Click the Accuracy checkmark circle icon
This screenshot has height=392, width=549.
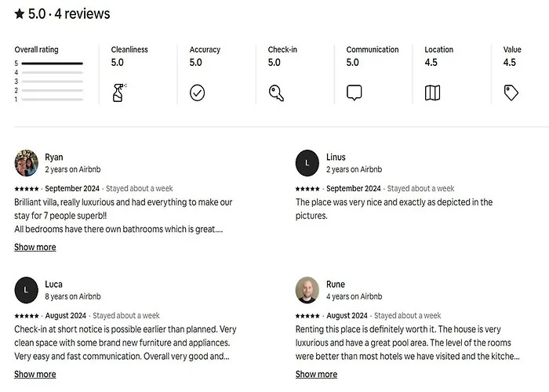(197, 93)
